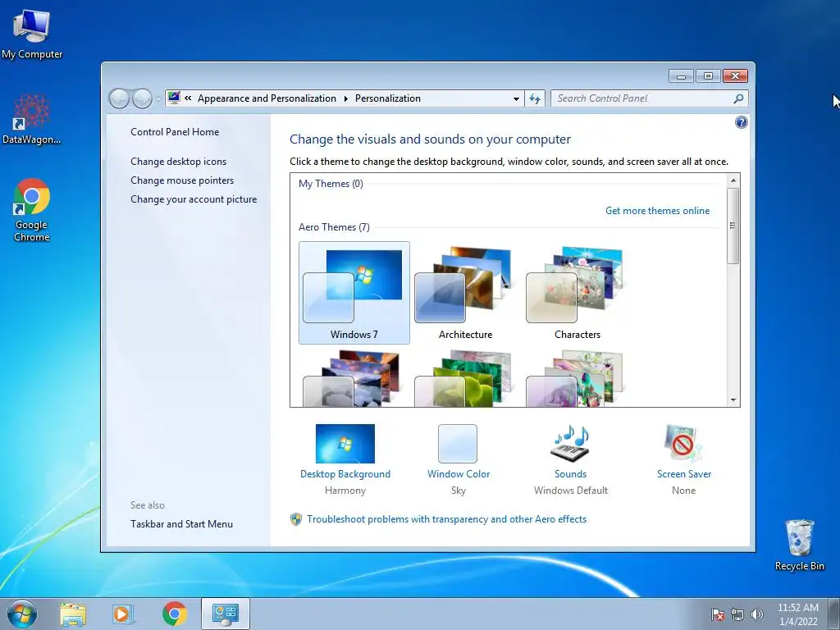Click the theme list scroll up arrow
The height and width of the screenshot is (630, 840).
click(x=733, y=180)
